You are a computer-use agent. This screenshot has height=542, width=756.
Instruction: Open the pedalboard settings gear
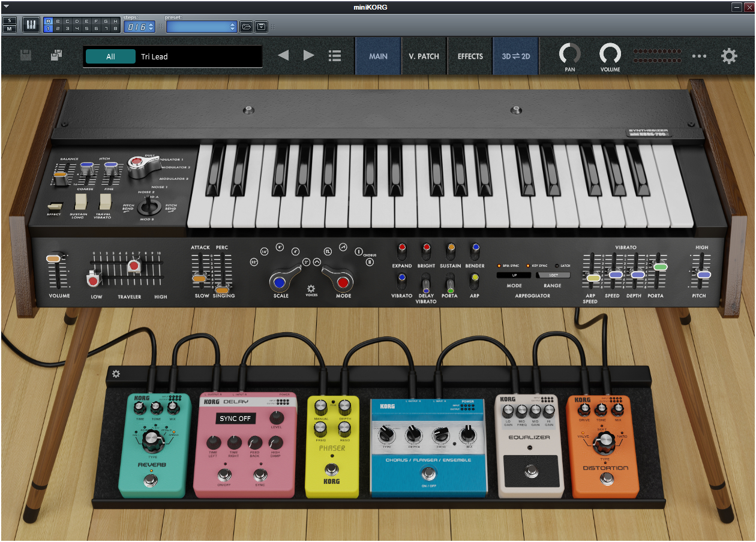pyautogui.click(x=116, y=374)
